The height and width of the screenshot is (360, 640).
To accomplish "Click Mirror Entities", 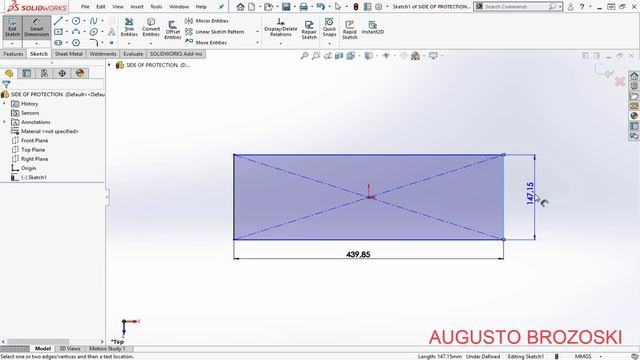I will click(x=207, y=21).
